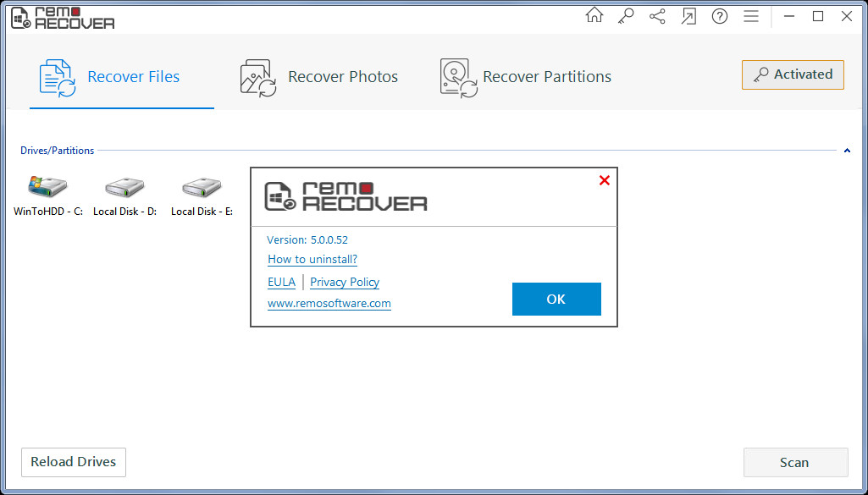
Task: Select Local Disk - D: drive
Action: (125, 195)
